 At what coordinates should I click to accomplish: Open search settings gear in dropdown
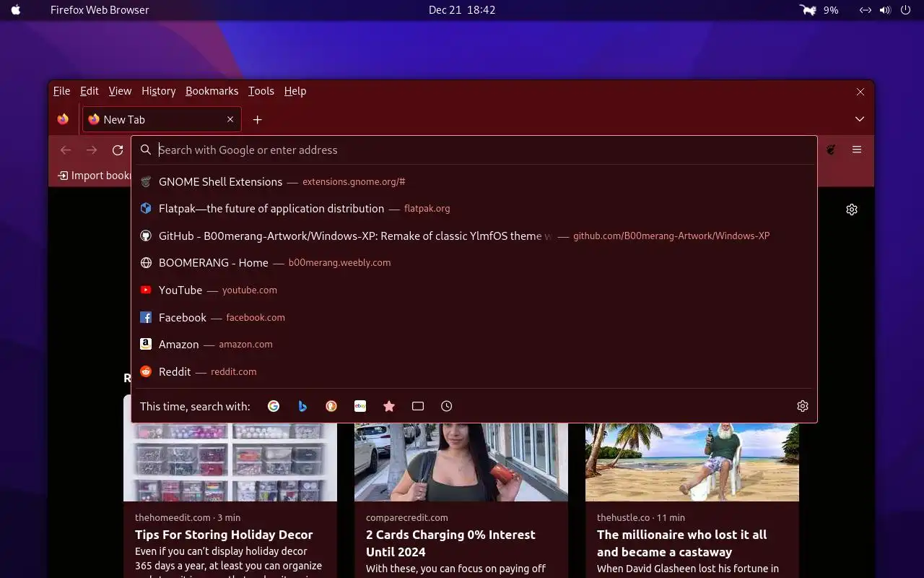pyautogui.click(x=802, y=406)
